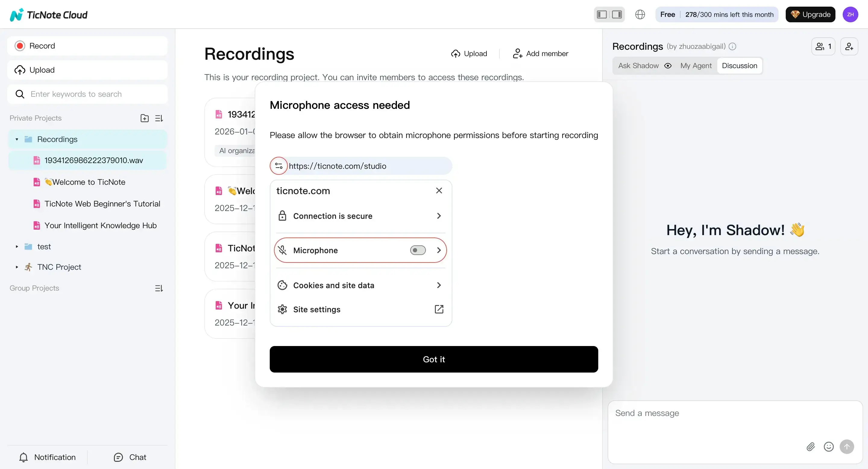Collapse the Recordings folder

coord(17,139)
